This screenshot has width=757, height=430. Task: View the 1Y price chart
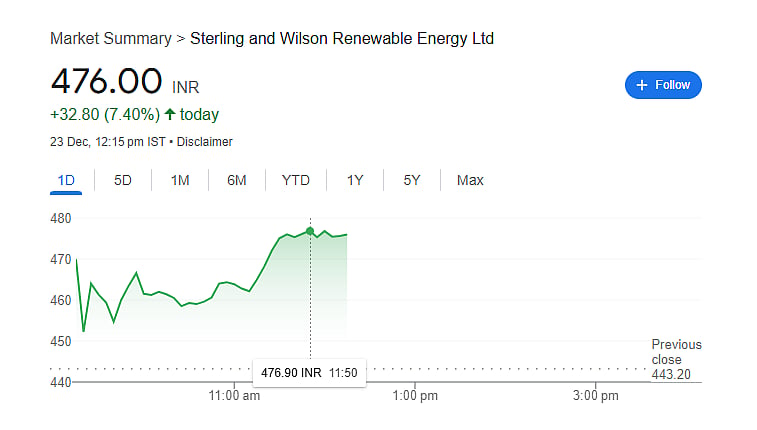pyautogui.click(x=355, y=180)
